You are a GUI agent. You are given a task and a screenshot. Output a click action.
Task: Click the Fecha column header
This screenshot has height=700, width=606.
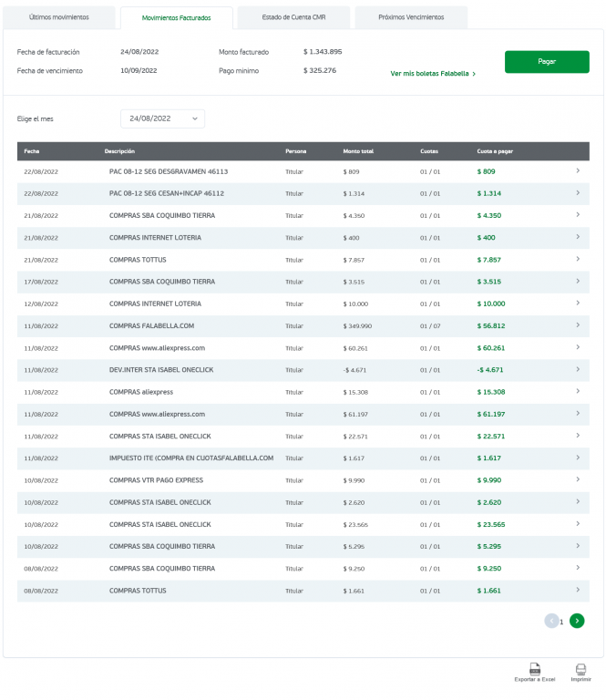32,151
